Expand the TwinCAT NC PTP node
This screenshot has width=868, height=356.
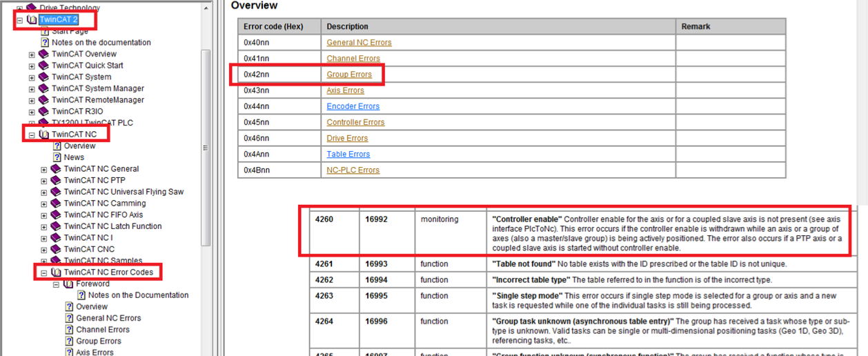point(44,181)
